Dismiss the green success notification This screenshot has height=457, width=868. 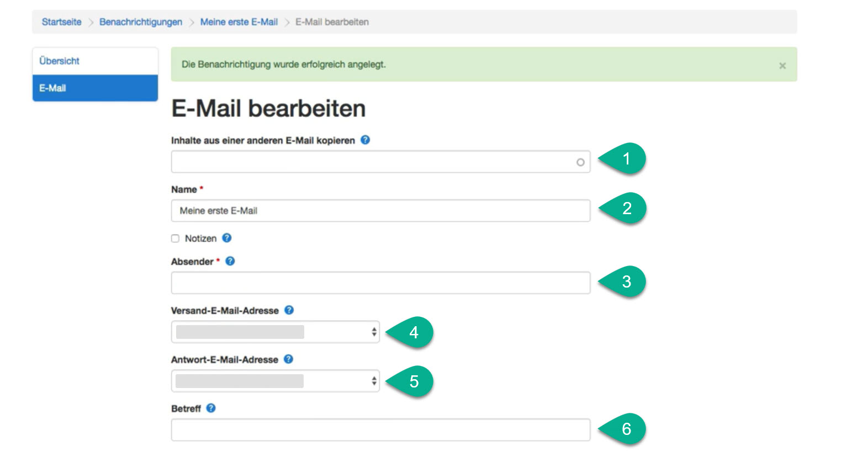coord(782,66)
